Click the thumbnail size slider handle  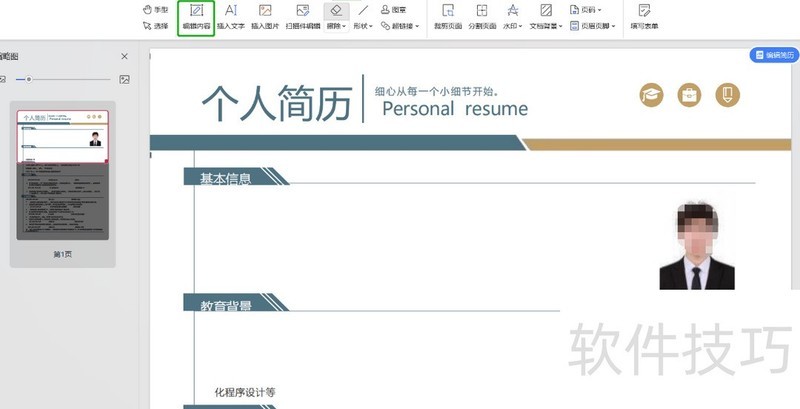point(29,79)
